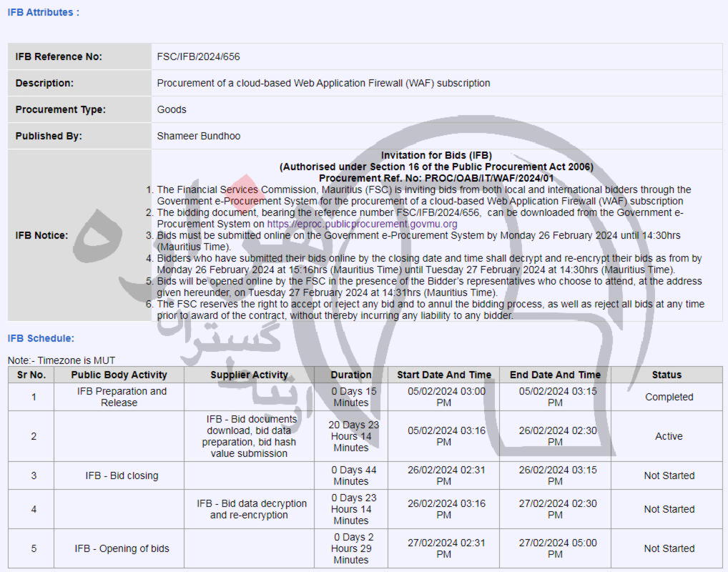The width and height of the screenshot is (728, 572).
Task: Click the End Date And Time header
Action: [555, 375]
